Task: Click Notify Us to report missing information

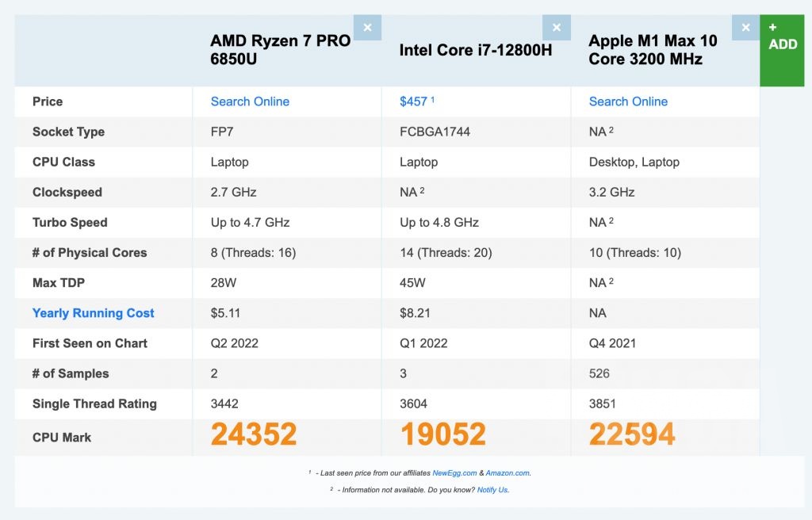Action: coord(492,490)
